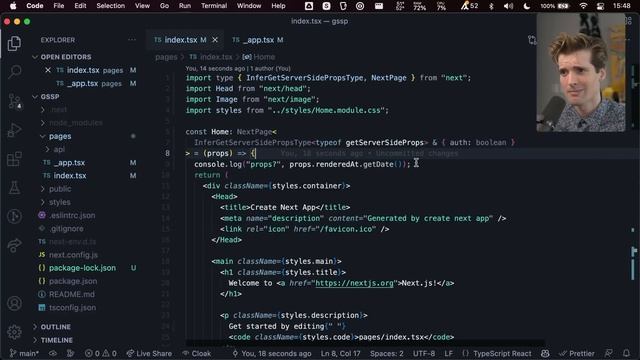This screenshot has width=640, height=360.
Task: Open .gitignore file
Action: click(x=67, y=229)
